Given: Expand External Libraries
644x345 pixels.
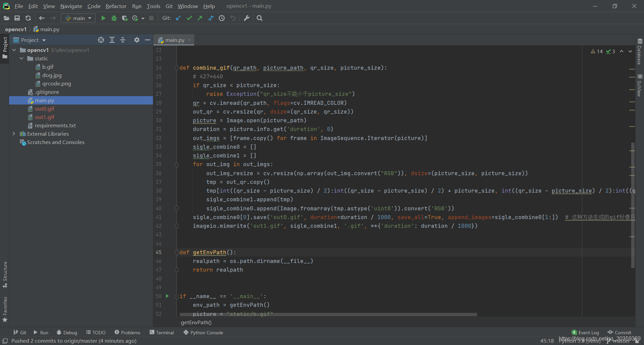Looking at the screenshot, I should pyautogui.click(x=14, y=134).
